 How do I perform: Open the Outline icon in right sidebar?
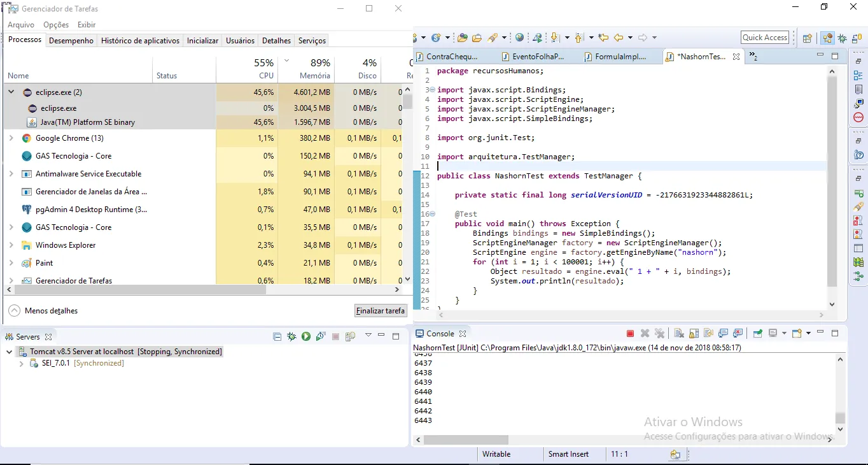(858, 76)
